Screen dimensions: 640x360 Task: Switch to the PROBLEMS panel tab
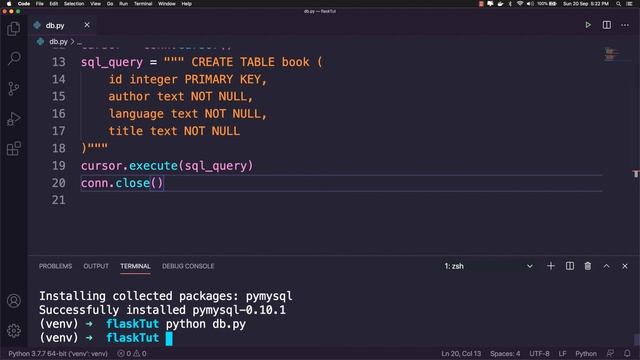point(56,266)
